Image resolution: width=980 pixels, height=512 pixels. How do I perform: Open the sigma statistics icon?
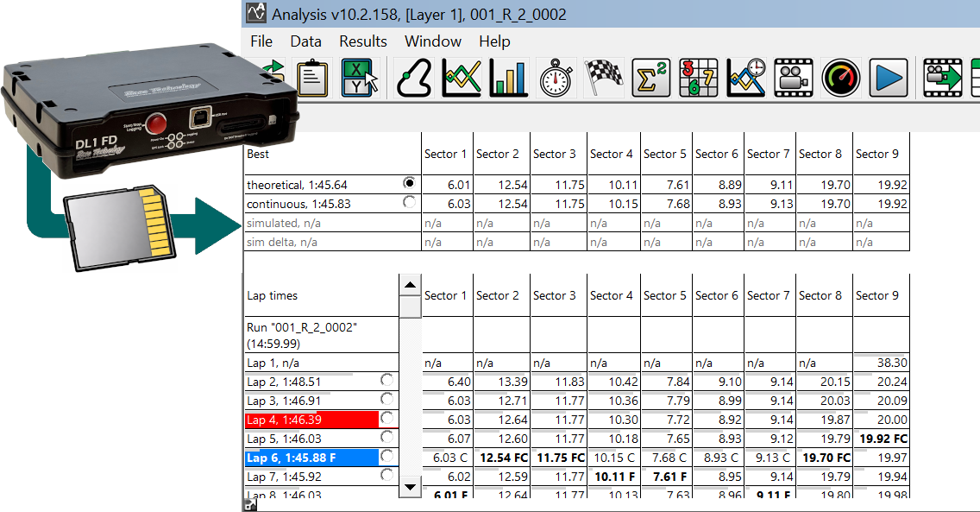coord(651,79)
